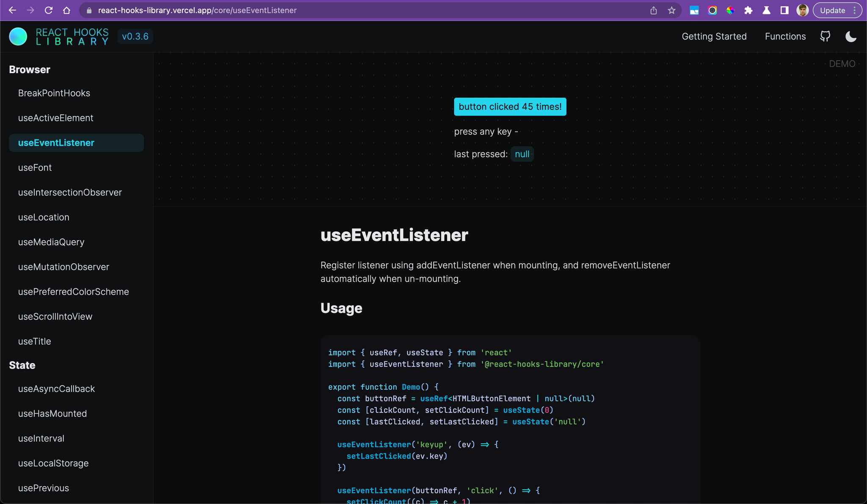Click the share icon in the address bar
The image size is (867, 504).
[x=654, y=10]
